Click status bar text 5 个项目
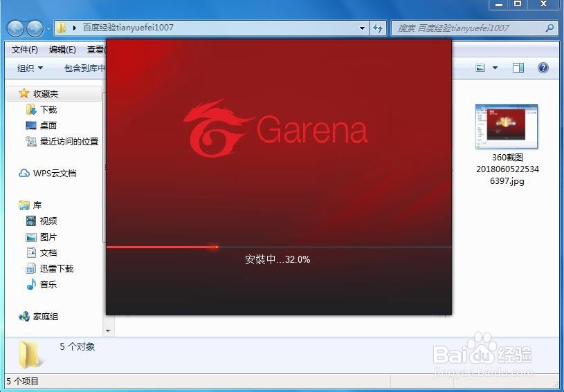The width and height of the screenshot is (564, 392). coord(22,381)
